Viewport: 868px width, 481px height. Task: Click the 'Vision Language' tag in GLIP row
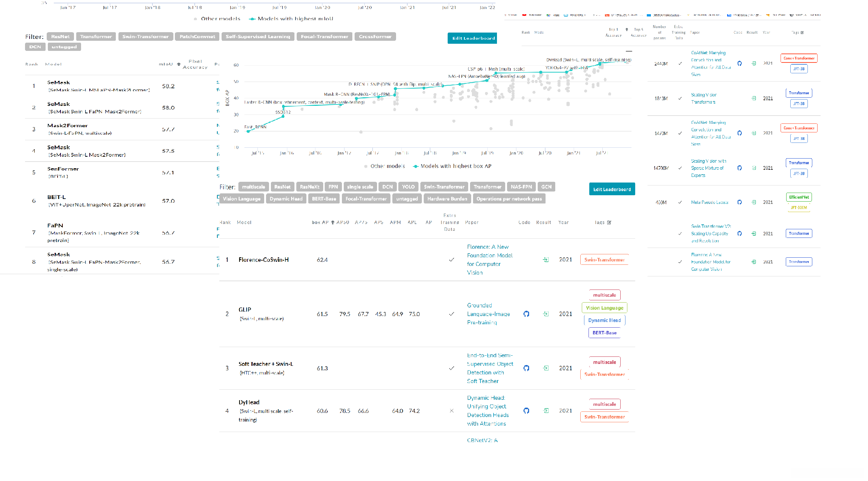pos(604,308)
